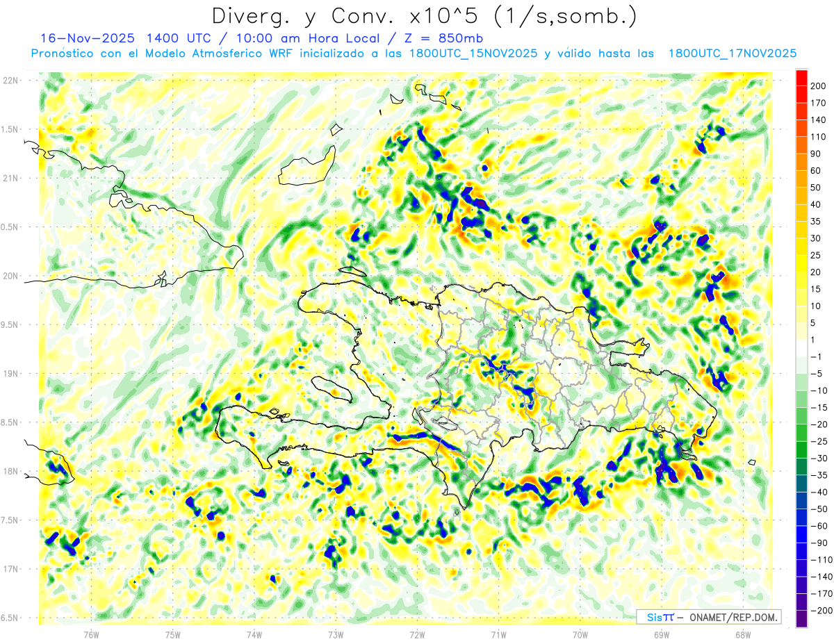Screen dimensions: 834x644
Task: Click the colorbar value "140"
Action: coord(818,120)
